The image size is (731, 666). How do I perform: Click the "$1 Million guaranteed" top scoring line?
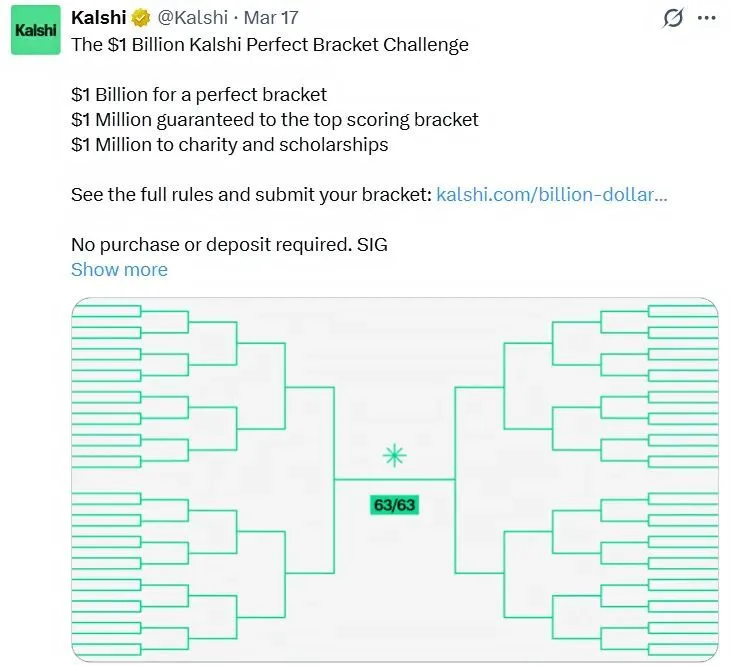275,120
